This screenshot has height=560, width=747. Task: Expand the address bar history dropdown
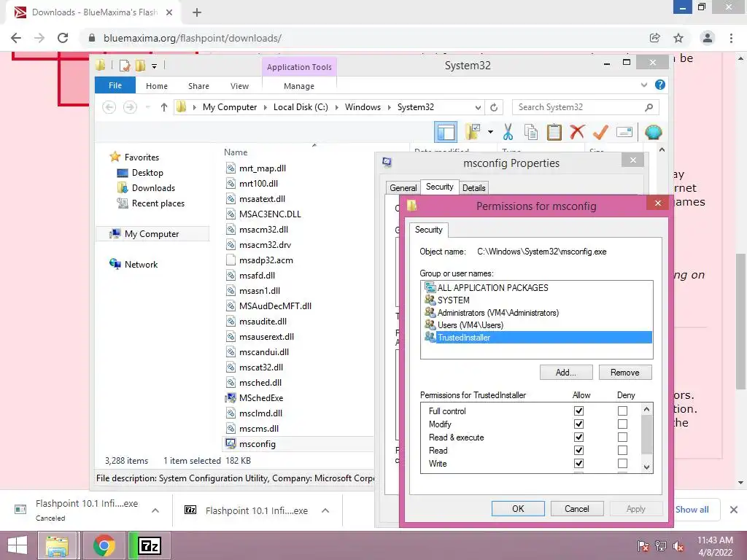point(478,107)
